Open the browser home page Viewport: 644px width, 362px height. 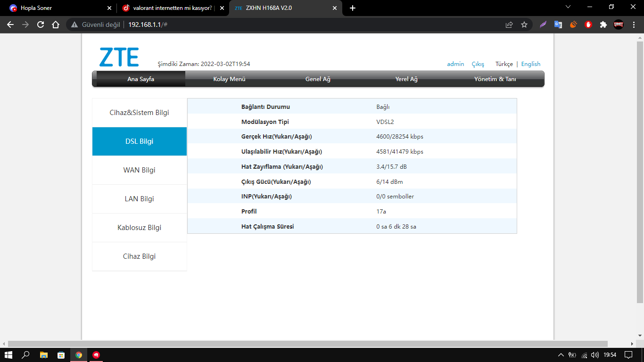pyautogui.click(x=56, y=25)
